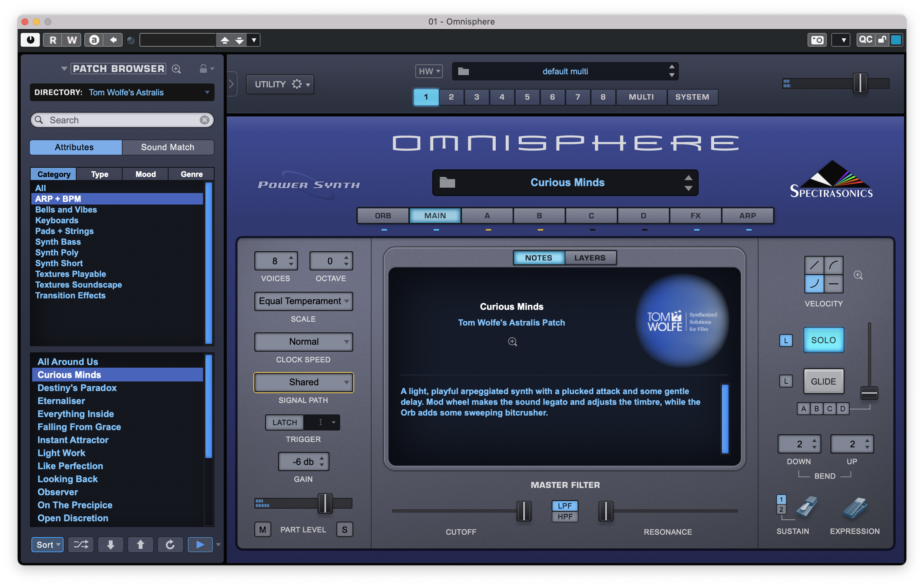
Task: Click the folder icon beside Curious Minds patch name
Action: pos(447,183)
